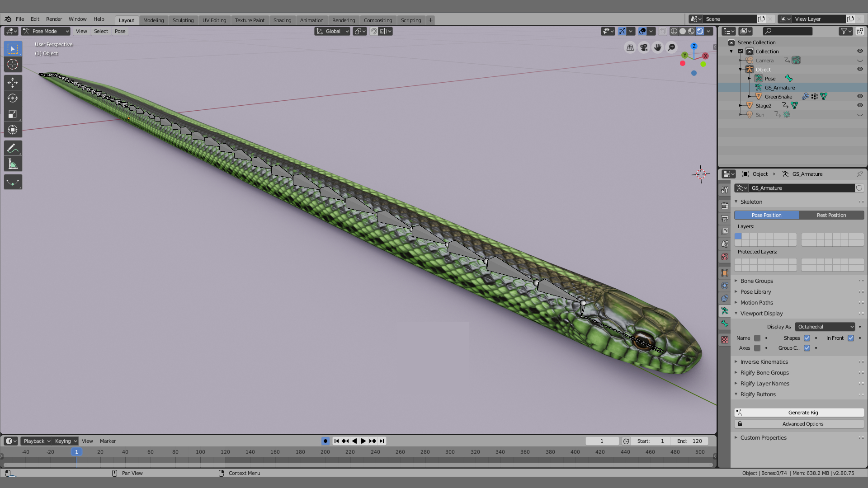The image size is (868, 488).
Task: Switch to the Shading workspace tab
Action: click(282, 20)
